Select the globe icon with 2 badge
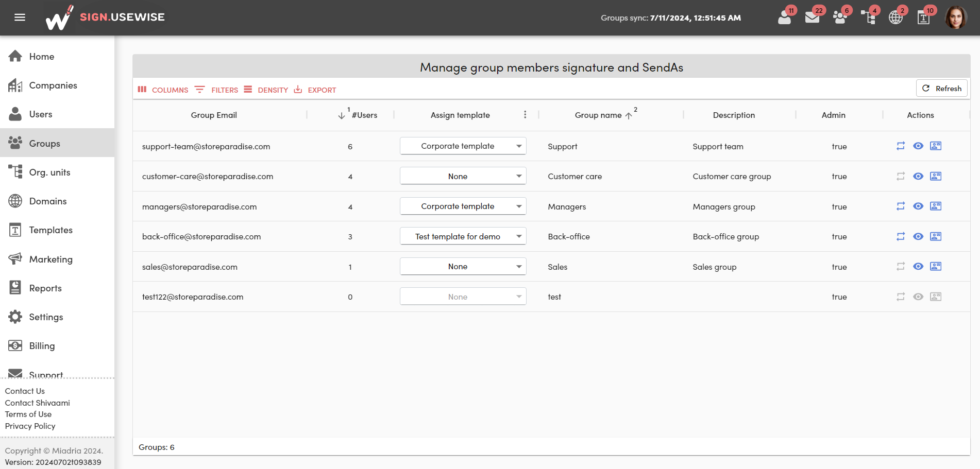 pyautogui.click(x=896, y=17)
